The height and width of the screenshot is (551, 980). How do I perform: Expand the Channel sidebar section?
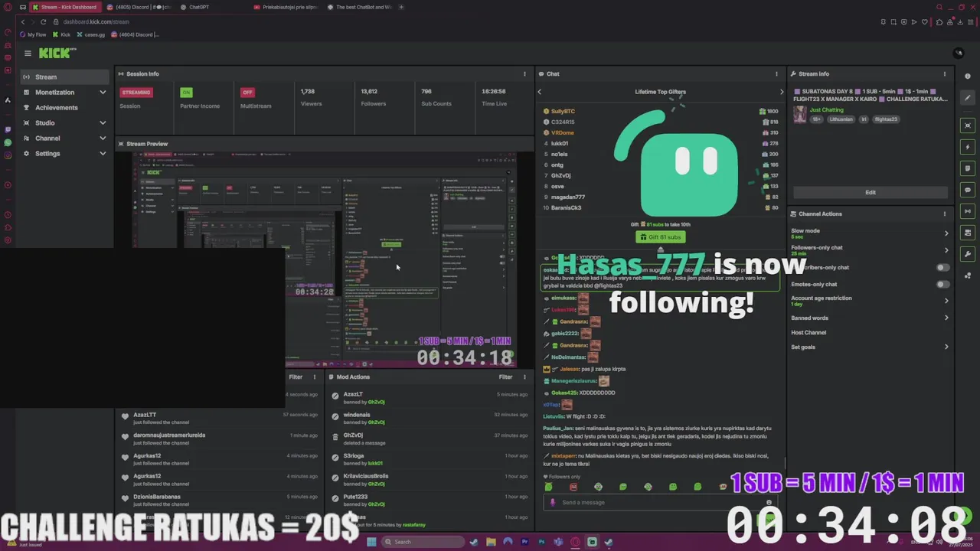click(65, 139)
